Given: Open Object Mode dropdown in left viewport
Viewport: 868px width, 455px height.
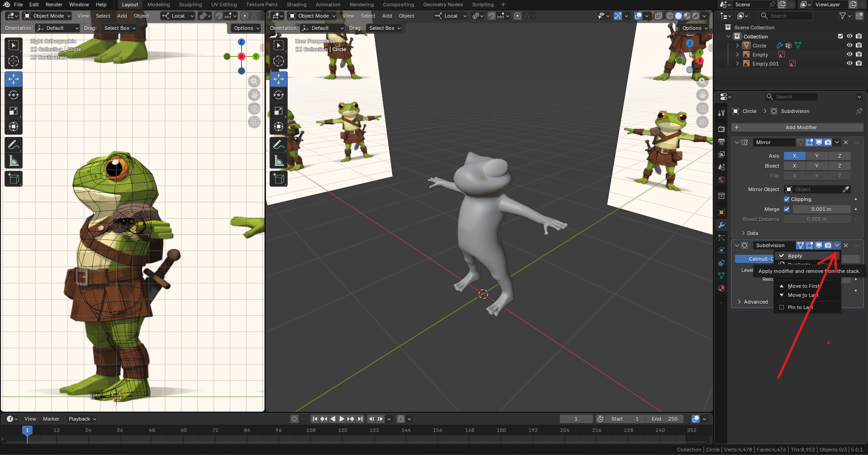Looking at the screenshot, I should point(47,16).
